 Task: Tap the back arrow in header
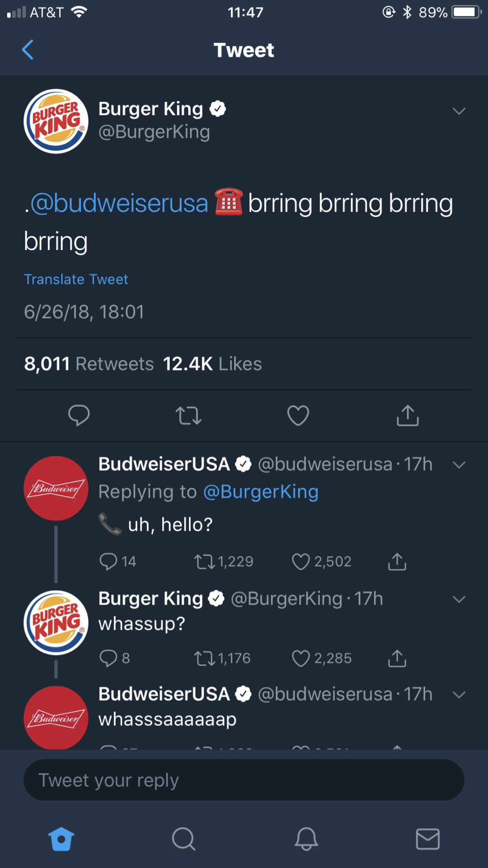coord(28,50)
